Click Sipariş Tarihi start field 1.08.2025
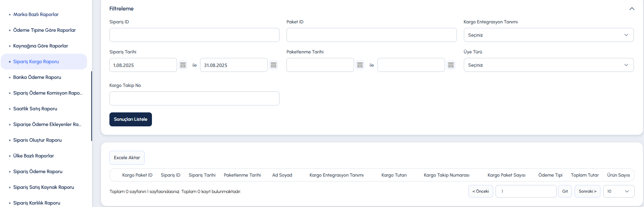The image size is (644, 207). tap(143, 65)
